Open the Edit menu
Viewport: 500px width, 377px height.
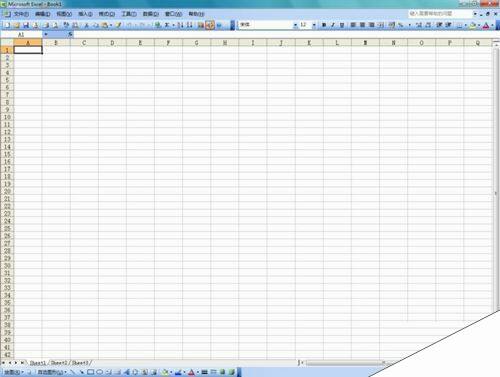[43, 14]
